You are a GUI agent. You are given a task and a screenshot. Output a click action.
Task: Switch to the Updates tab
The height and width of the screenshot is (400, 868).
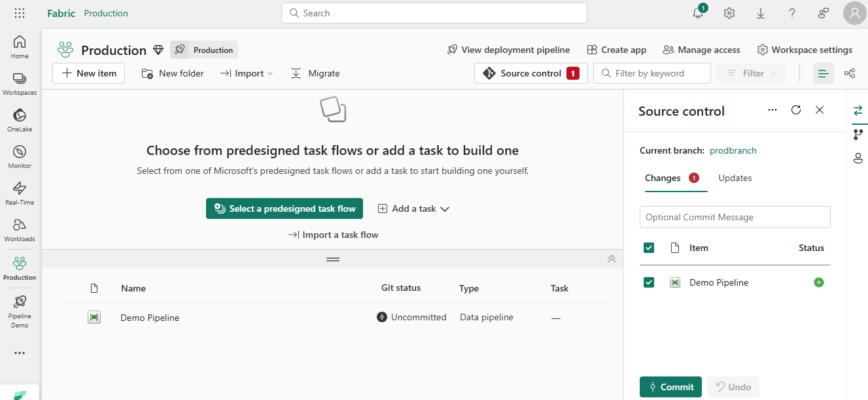point(735,177)
